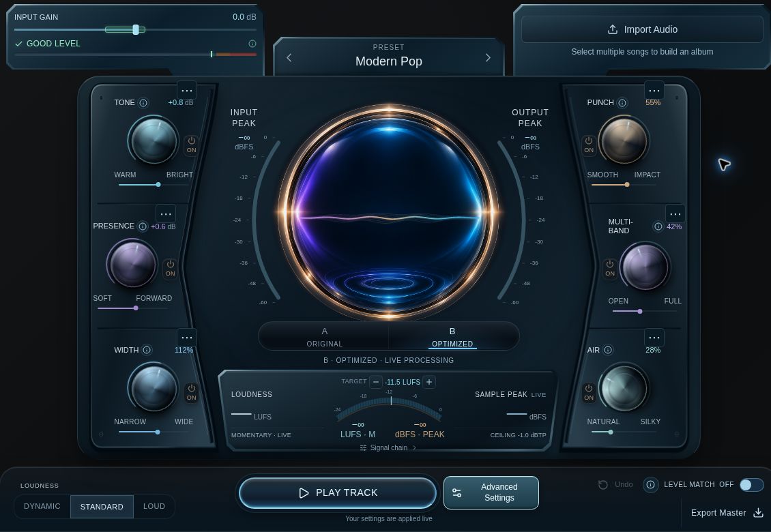Click the Multi-Band knob
This screenshot has height=532, width=771.
[x=645, y=267]
